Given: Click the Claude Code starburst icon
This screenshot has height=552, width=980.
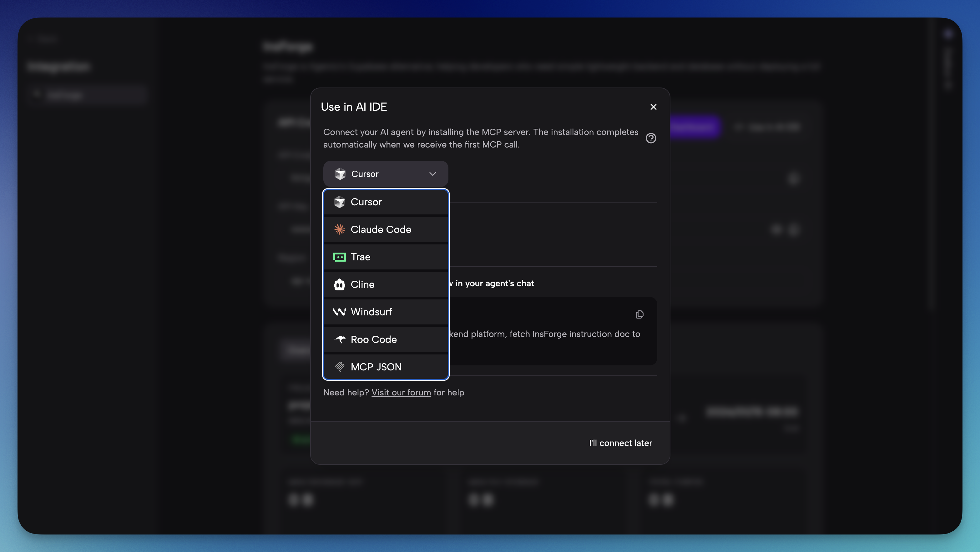Looking at the screenshot, I should [x=339, y=230].
